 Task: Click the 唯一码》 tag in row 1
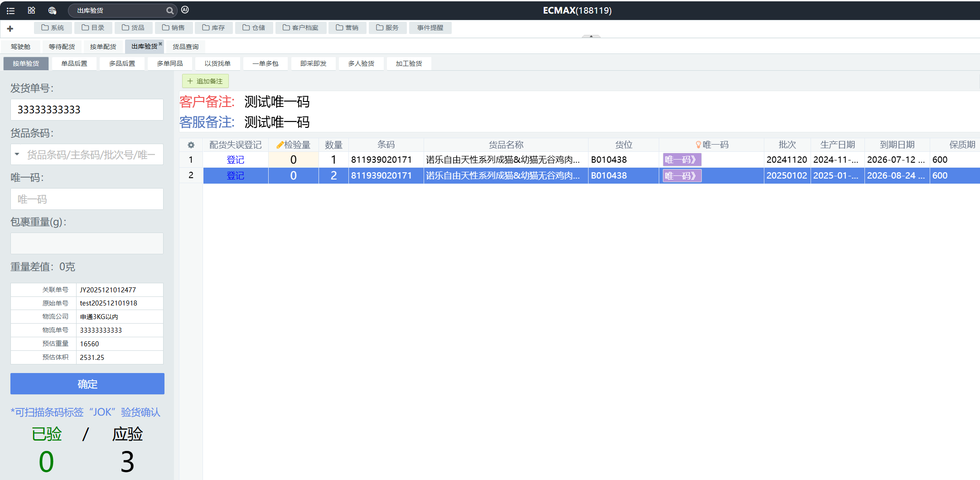click(x=682, y=160)
